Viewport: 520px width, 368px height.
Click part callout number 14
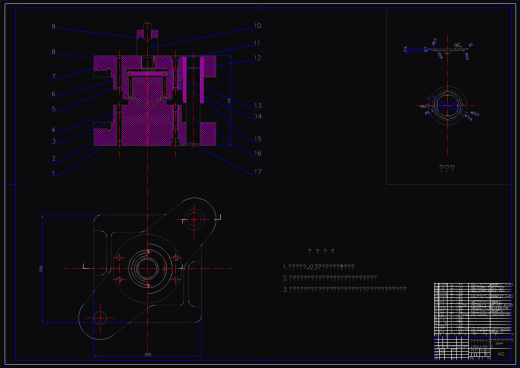click(258, 116)
